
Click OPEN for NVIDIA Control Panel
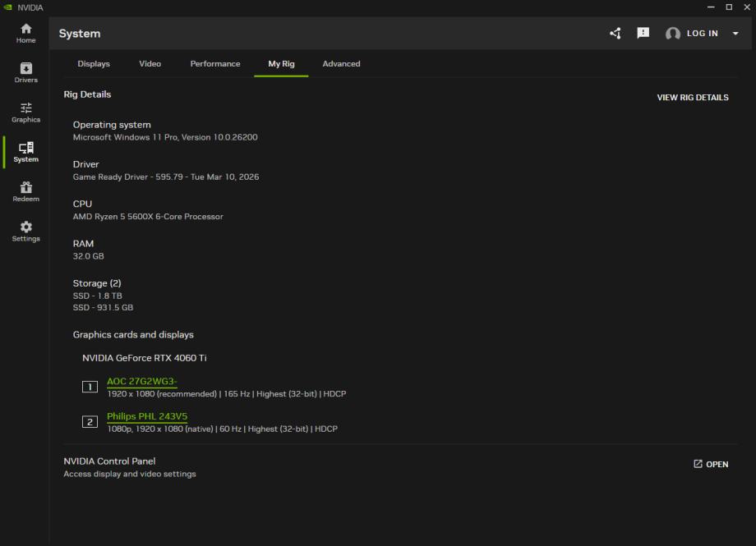[x=711, y=464]
